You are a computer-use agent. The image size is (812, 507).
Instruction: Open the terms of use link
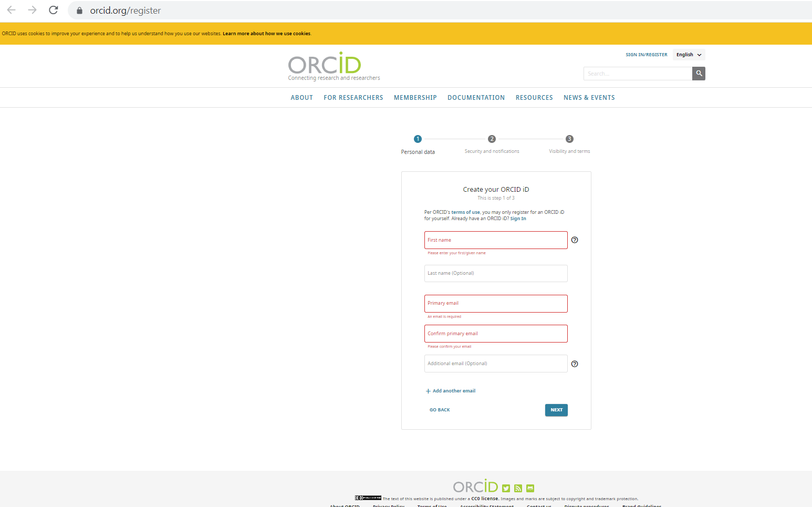pyautogui.click(x=465, y=212)
